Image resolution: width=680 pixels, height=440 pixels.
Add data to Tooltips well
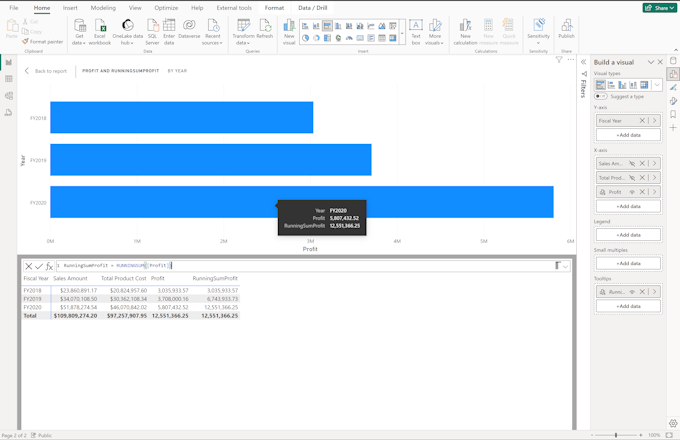point(628,306)
